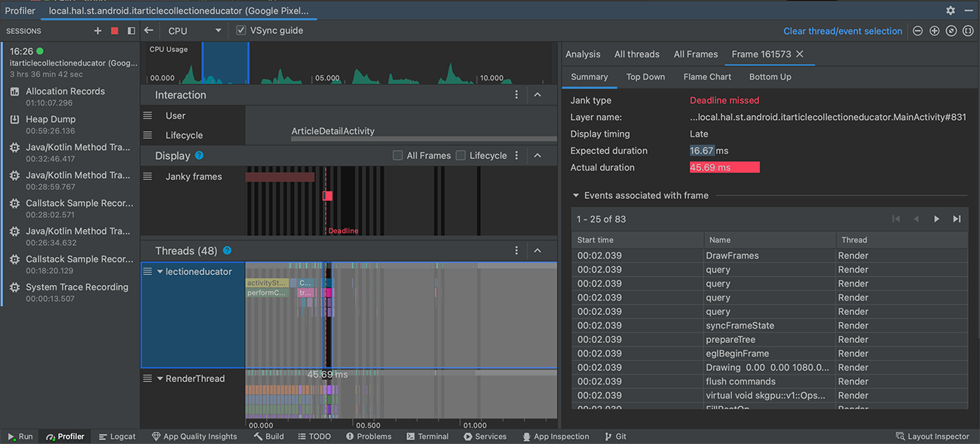
Task: Collapse the lectioneducator thread group
Action: pyautogui.click(x=158, y=271)
